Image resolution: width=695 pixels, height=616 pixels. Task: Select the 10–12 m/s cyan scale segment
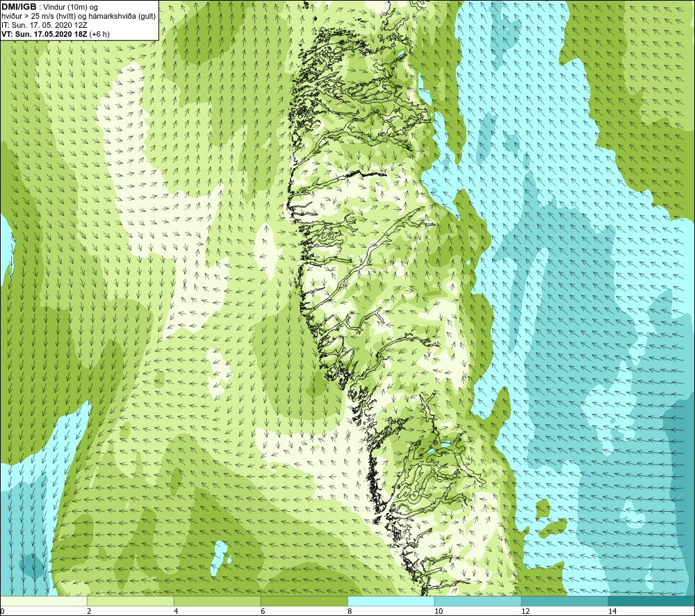478,601
